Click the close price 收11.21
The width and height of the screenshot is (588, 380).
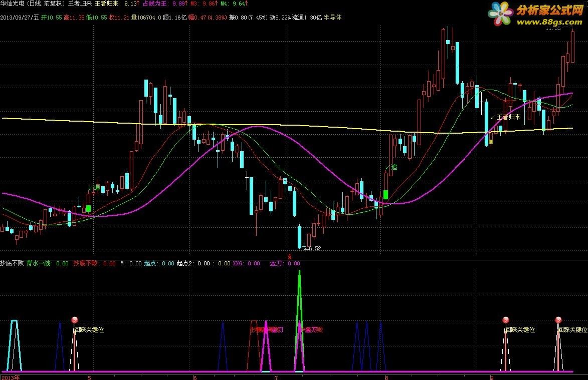pyautogui.click(x=119, y=17)
